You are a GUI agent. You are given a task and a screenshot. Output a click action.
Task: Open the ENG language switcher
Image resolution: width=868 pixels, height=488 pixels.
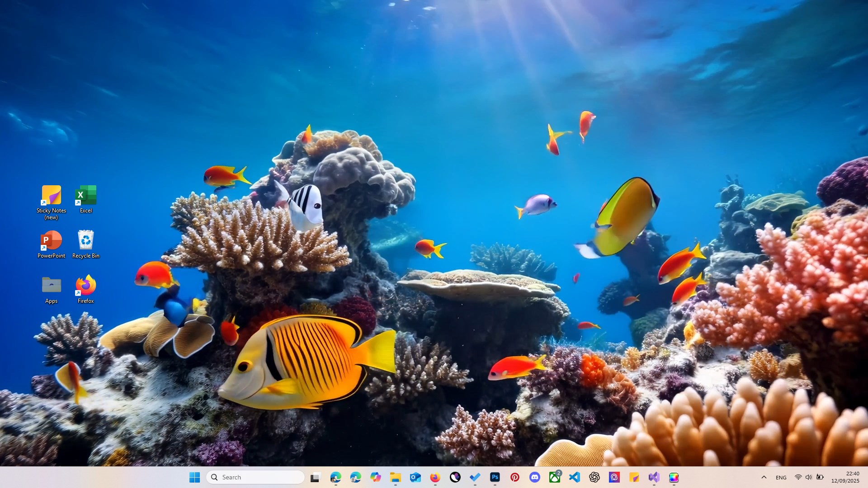pos(781,477)
